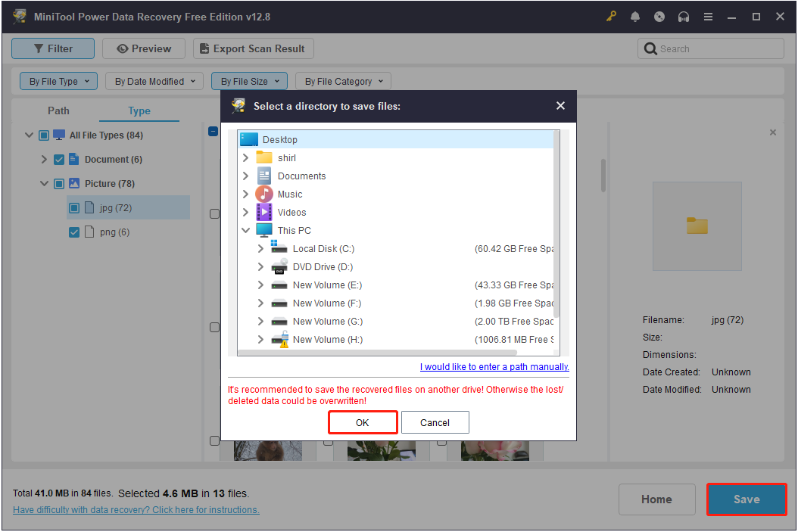Open the license key registration icon
This screenshot has height=532, width=798.
tap(611, 17)
